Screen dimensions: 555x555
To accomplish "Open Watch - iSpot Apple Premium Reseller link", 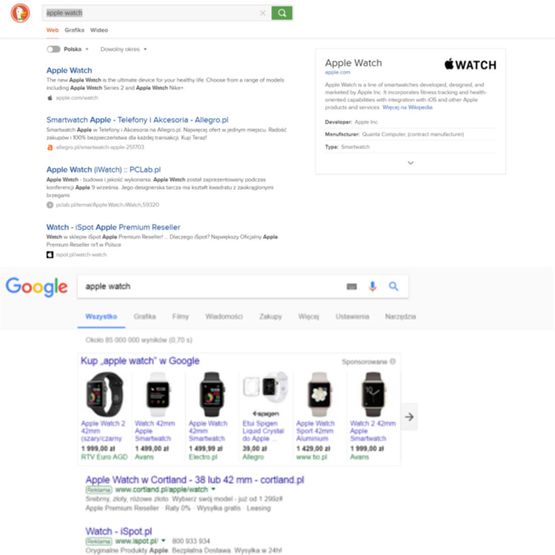I will coord(113,227).
